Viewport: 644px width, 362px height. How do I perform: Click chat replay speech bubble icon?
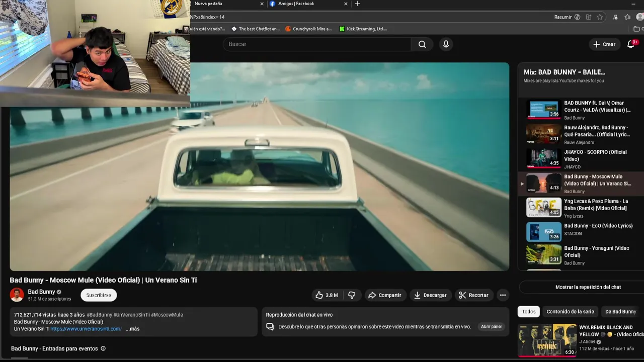point(270,327)
